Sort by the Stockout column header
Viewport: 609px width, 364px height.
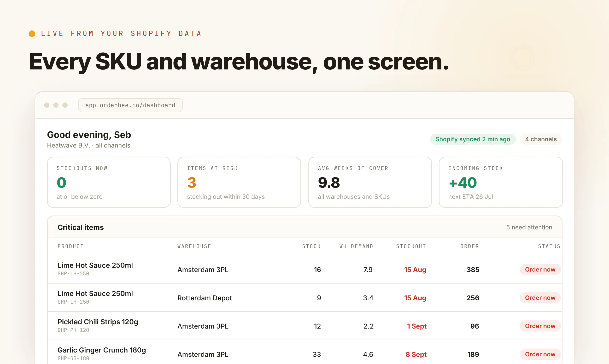(411, 246)
